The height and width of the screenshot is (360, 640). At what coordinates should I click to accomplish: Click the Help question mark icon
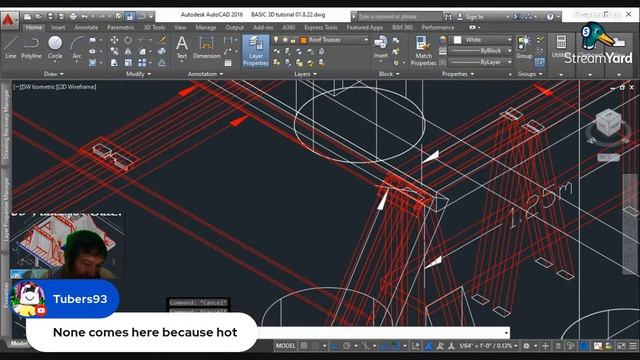tap(550, 17)
